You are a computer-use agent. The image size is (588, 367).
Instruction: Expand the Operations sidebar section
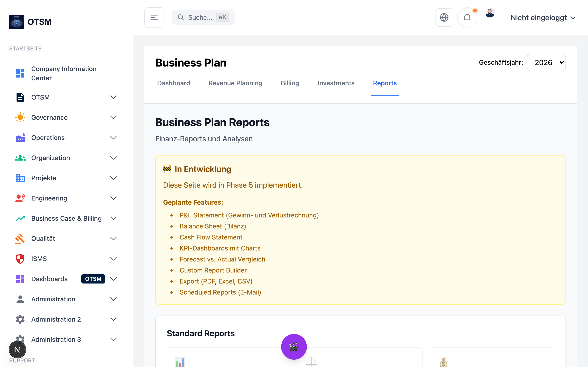coord(113,138)
